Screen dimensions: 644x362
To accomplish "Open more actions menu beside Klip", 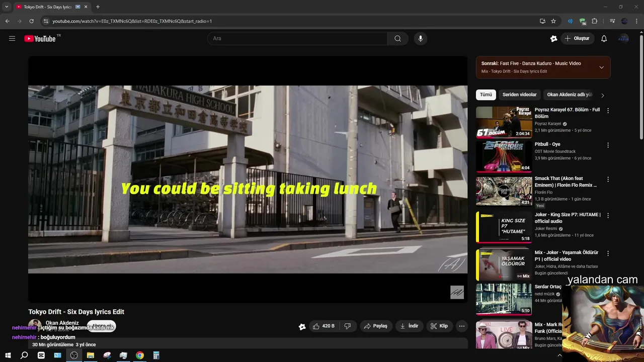I will (x=462, y=326).
